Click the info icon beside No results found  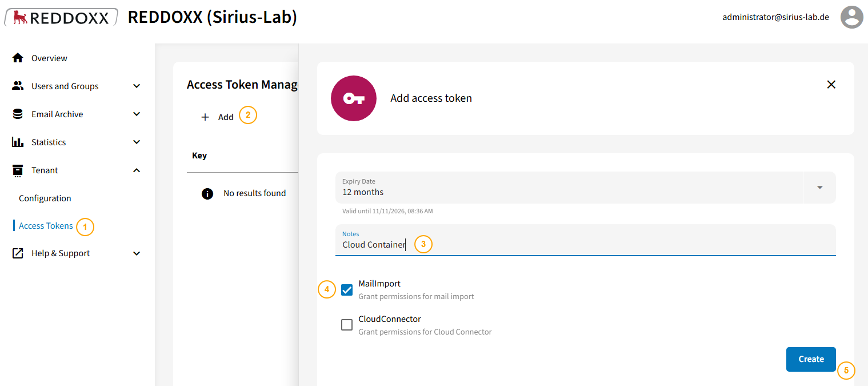(x=207, y=193)
